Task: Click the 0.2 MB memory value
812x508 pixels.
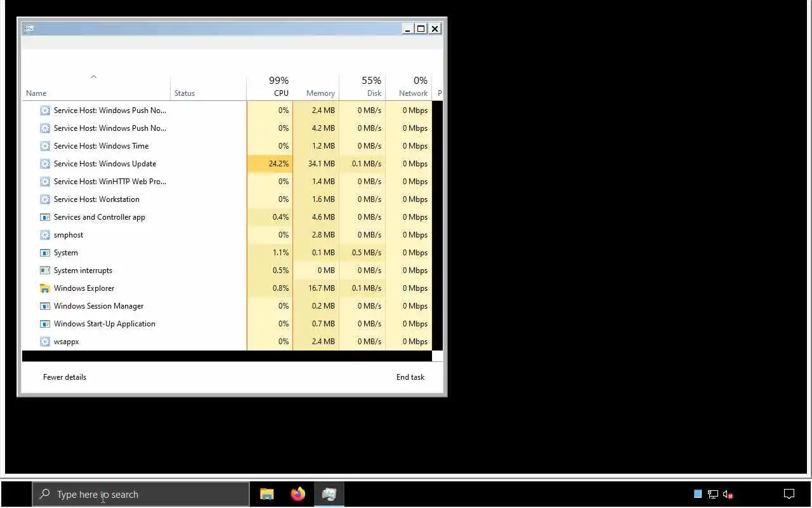Action: [324, 306]
